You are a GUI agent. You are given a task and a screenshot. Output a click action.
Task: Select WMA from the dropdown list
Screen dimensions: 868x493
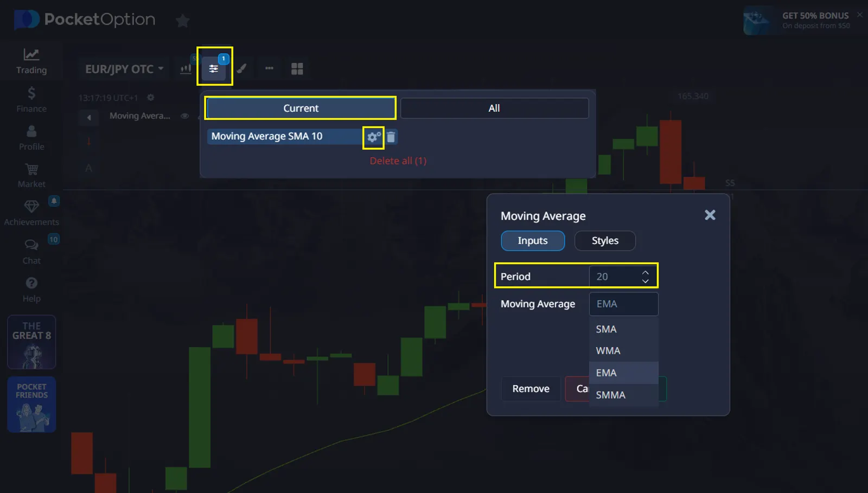(x=608, y=351)
